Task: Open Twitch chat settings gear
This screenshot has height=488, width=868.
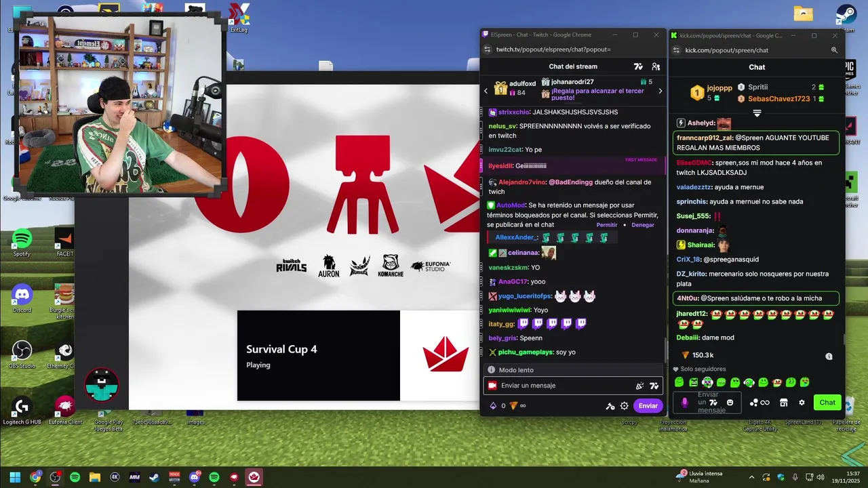Action: 625,406
